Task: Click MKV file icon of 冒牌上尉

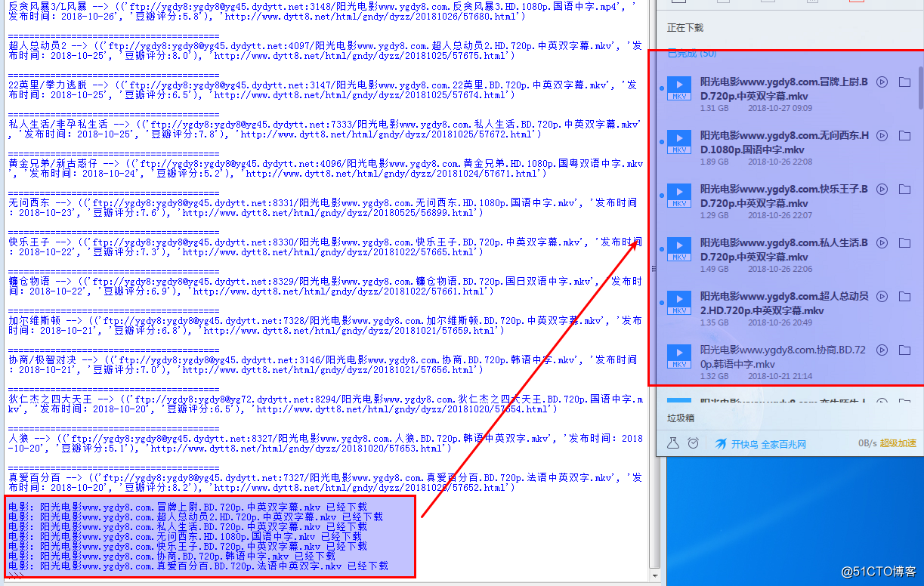Action: pos(679,88)
